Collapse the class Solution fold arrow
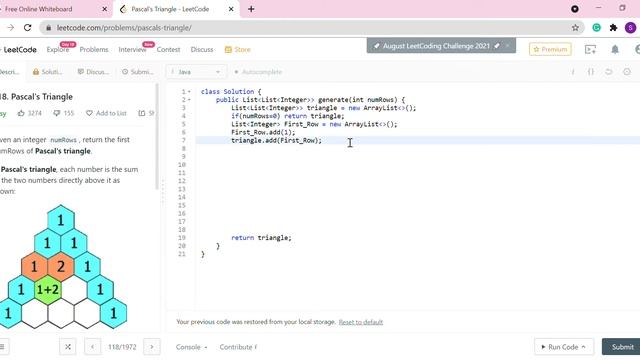 189,92
